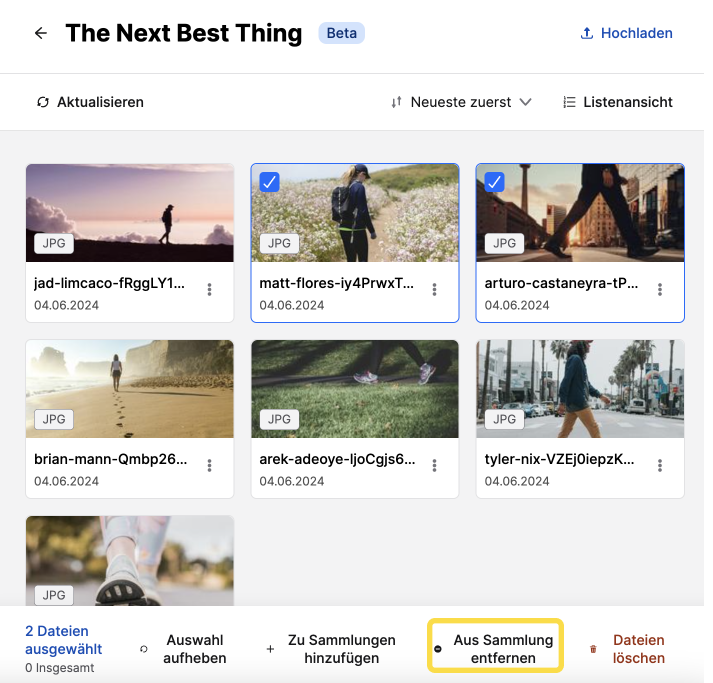713x683 pixels.
Task: Click filename arek-adeoye-ljoCgjs6...
Action: coord(337,459)
